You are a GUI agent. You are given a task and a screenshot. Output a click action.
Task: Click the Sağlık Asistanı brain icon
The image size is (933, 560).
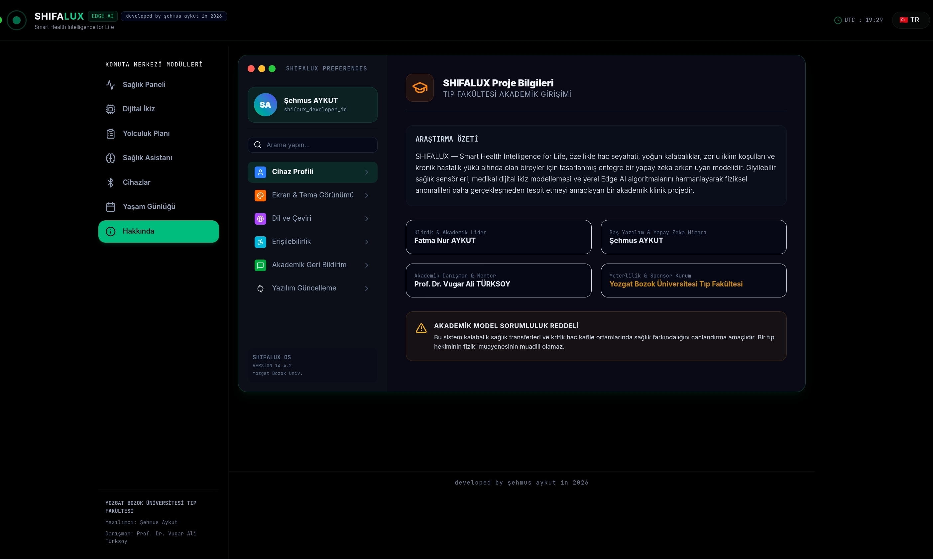pos(110,158)
